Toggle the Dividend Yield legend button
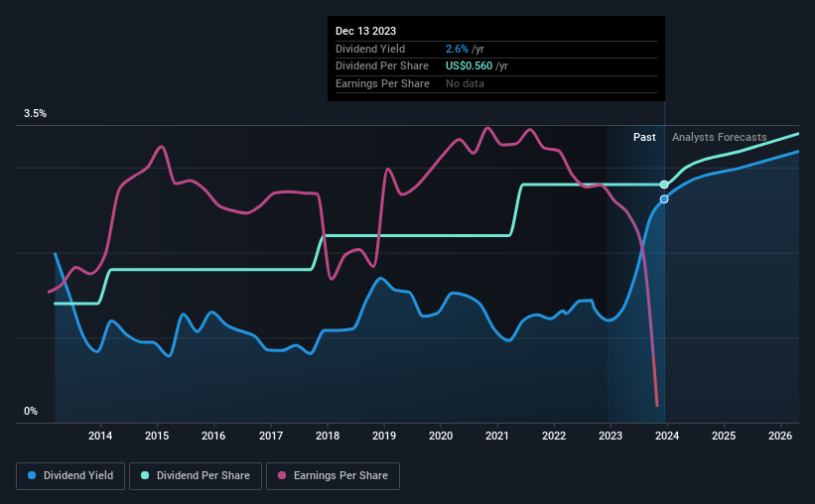 pyautogui.click(x=70, y=476)
